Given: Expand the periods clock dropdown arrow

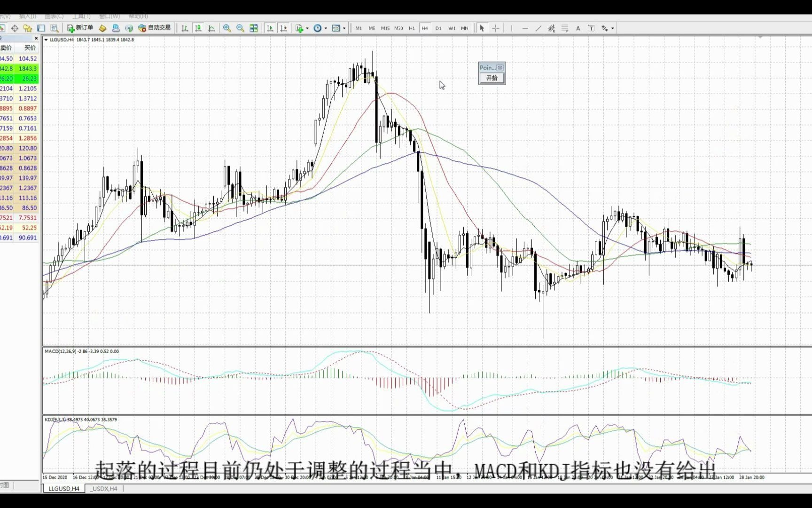Looking at the screenshot, I should coord(326,28).
